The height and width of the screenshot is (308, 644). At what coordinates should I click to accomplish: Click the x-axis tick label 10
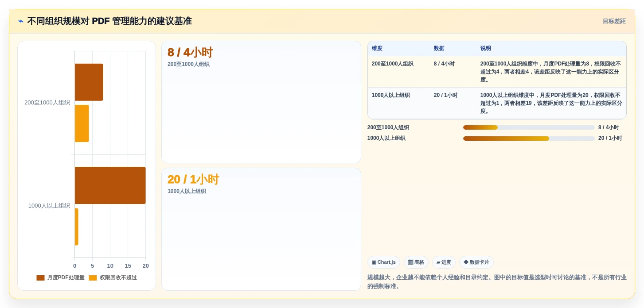110,266
